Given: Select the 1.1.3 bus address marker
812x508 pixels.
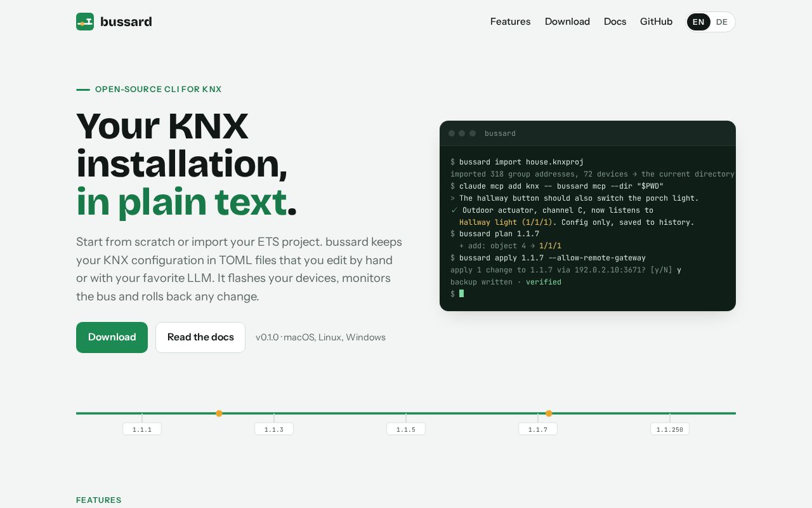Looking at the screenshot, I should [274, 429].
